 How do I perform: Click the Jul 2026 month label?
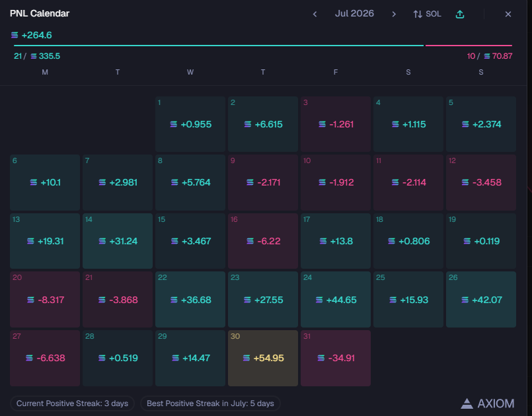(354, 14)
